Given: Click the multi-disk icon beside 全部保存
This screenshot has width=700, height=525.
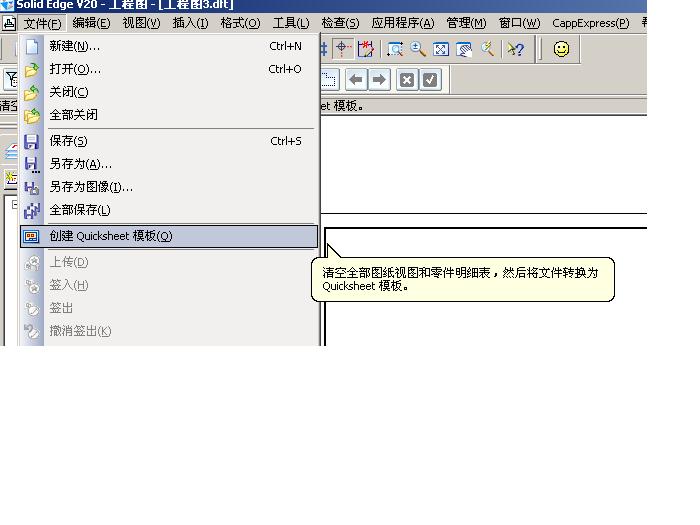Looking at the screenshot, I should tap(32, 211).
